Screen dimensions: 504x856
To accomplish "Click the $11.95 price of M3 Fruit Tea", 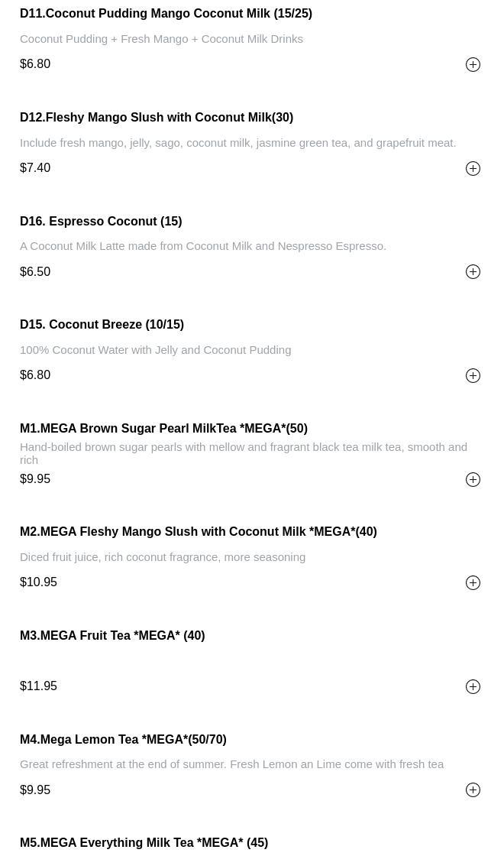I will [x=39, y=686].
